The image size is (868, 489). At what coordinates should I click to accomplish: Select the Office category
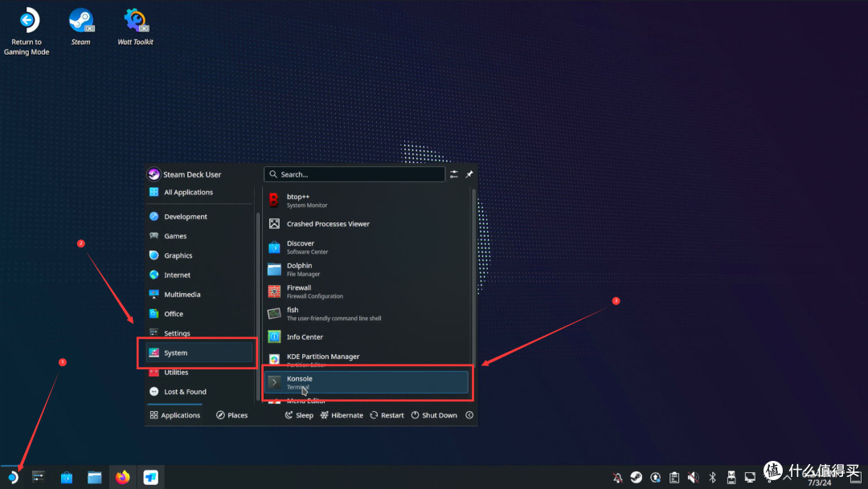[x=199, y=314]
